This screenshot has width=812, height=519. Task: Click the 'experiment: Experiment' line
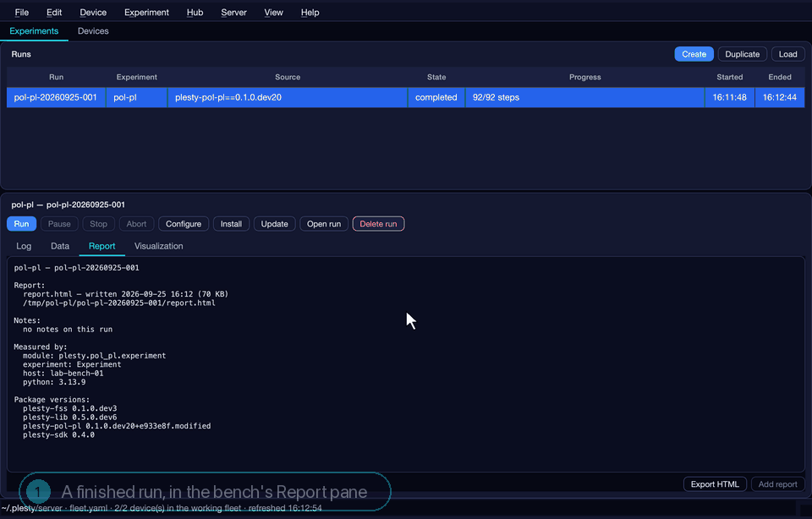point(72,365)
